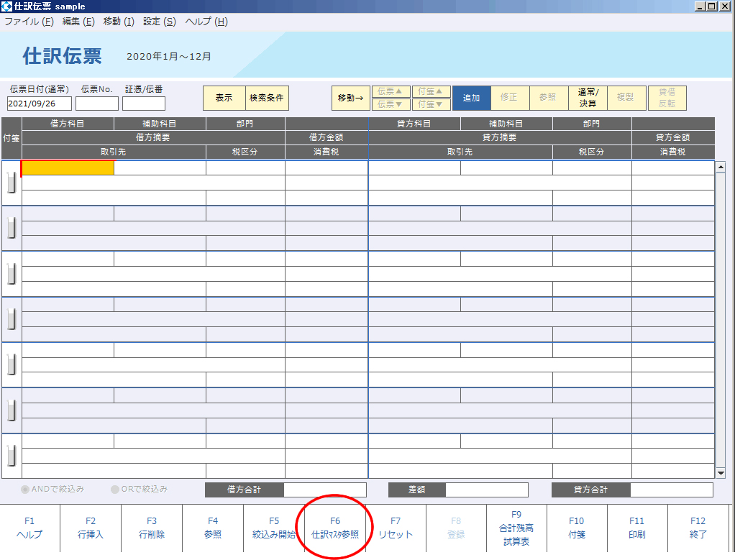Click the 貸借反転 button
Image resolution: width=735 pixels, height=560 pixels.
point(667,98)
